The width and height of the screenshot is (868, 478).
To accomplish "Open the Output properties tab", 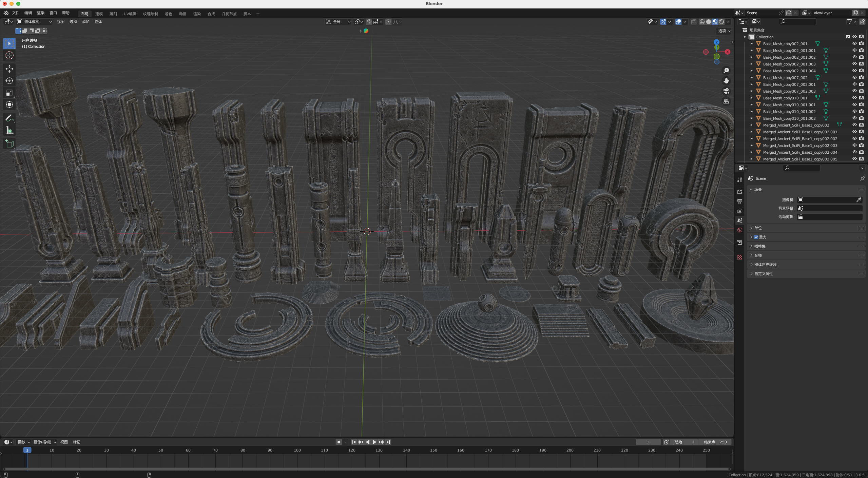I will click(x=740, y=201).
